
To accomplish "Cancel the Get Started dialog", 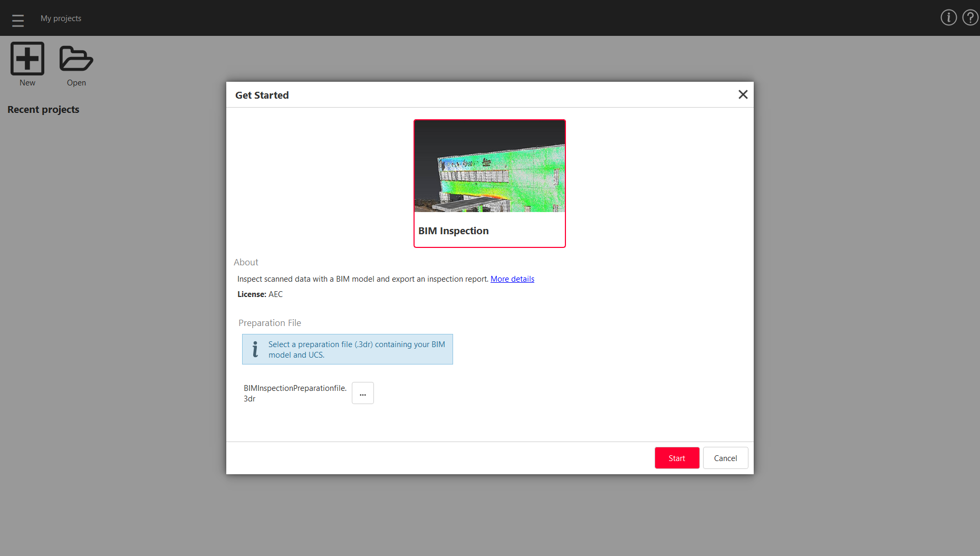I will 725,458.
